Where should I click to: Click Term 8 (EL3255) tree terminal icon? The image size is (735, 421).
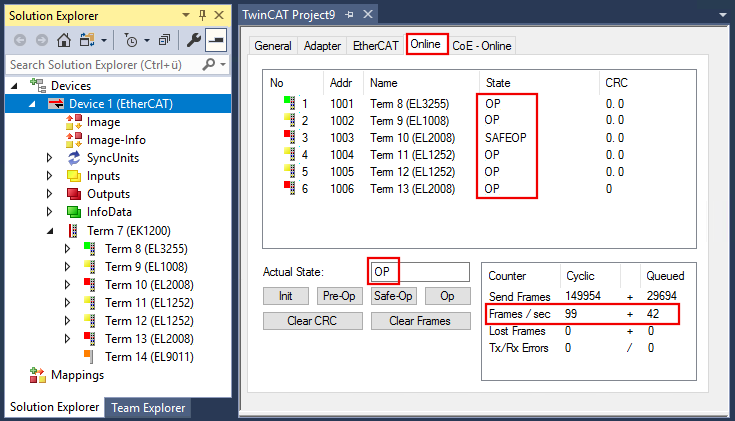click(x=90, y=248)
